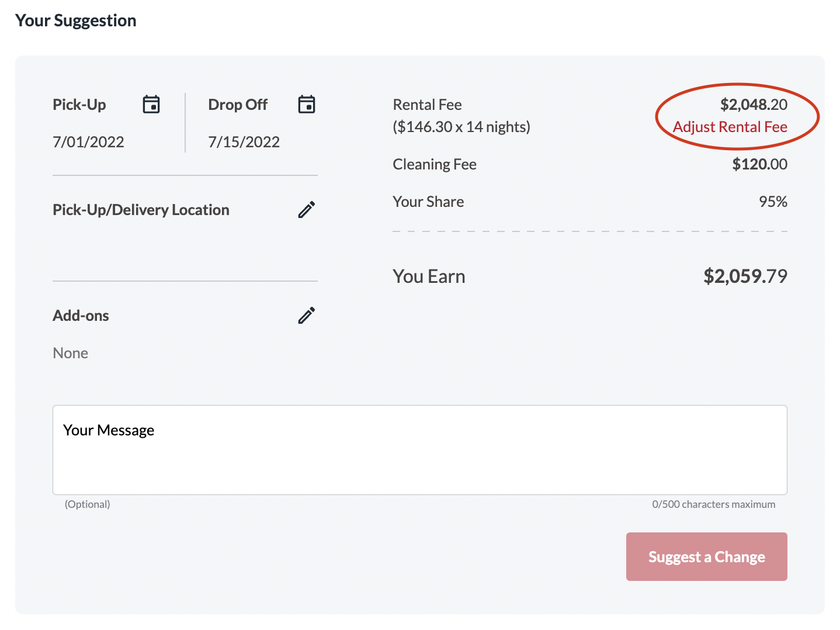Click the $2,048.20 rental fee amount

(754, 105)
